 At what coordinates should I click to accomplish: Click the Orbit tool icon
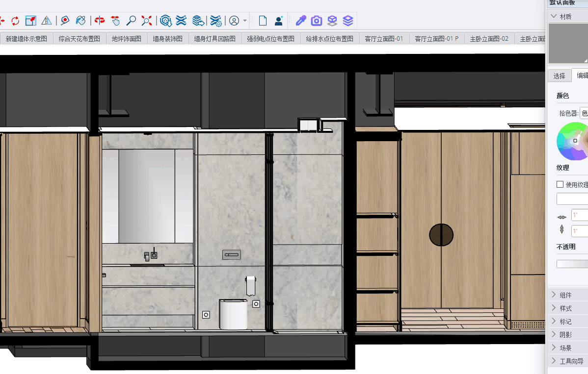[x=100, y=21]
